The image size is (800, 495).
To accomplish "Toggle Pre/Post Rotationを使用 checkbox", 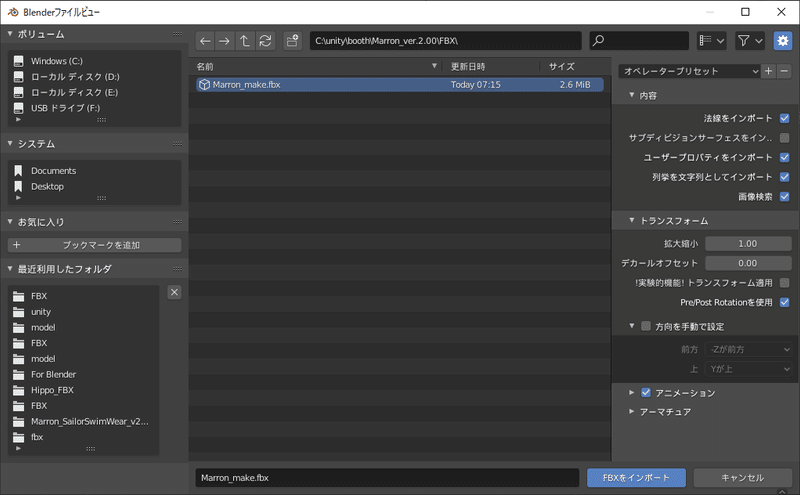I will click(785, 303).
